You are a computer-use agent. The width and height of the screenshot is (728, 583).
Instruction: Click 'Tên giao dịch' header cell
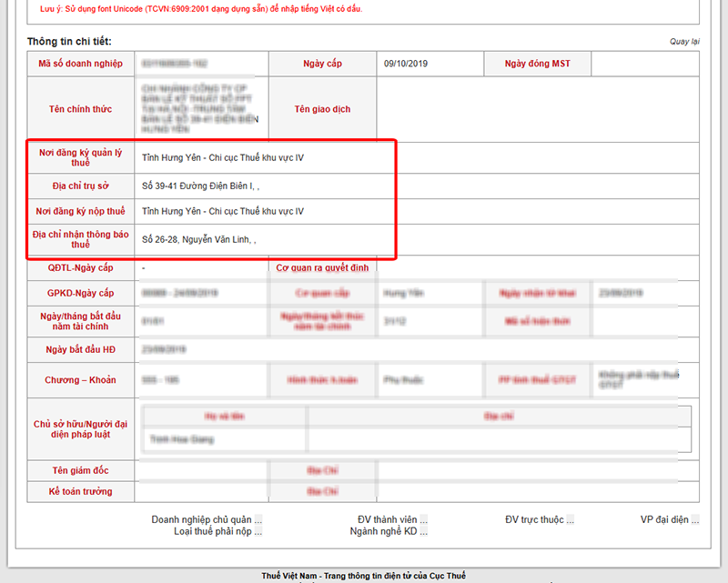[322, 109]
